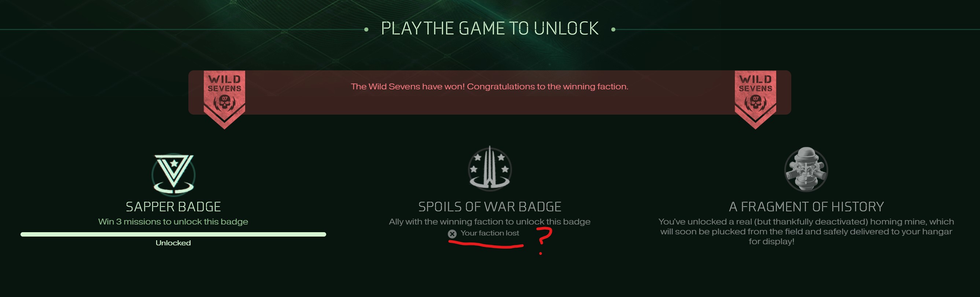This screenshot has width=980, height=297.
Task: Click the A FRAGMENT OF HISTORY title
Action: 806,207
